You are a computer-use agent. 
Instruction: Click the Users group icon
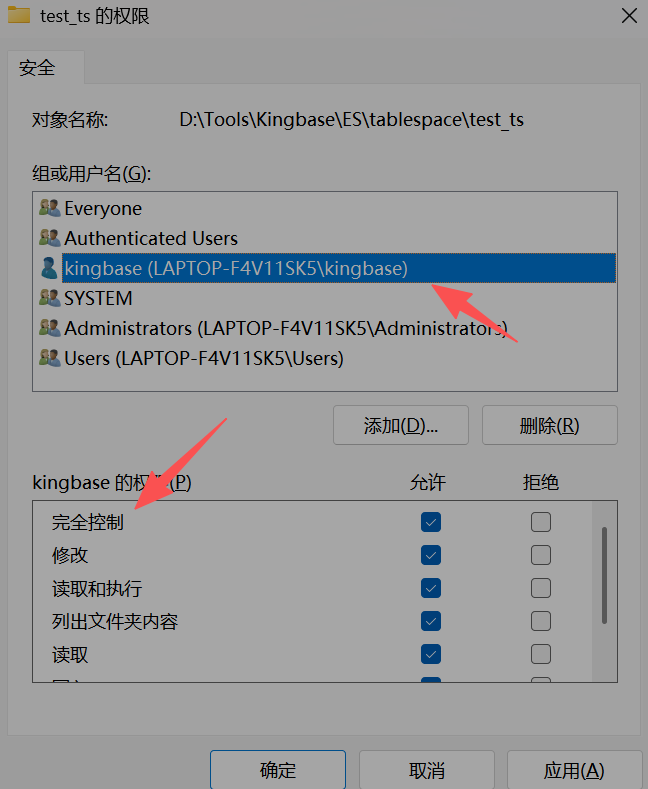pos(50,358)
